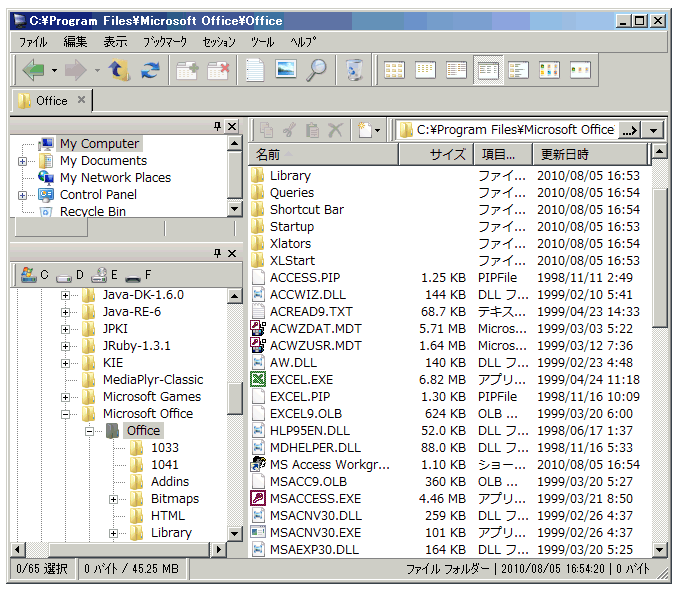
Task: Open the ヘルプ menu
Action: click(303, 42)
